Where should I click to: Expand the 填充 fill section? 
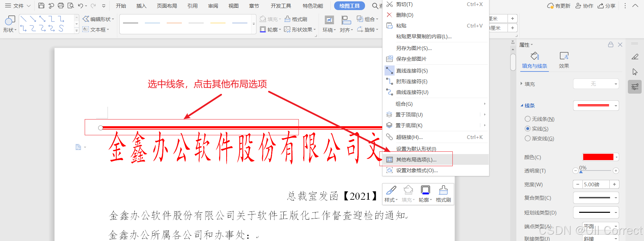[522, 84]
